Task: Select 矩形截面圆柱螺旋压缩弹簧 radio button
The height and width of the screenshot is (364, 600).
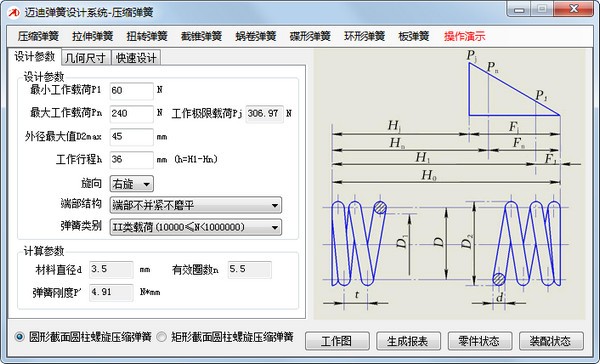Action: [x=161, y=337]
